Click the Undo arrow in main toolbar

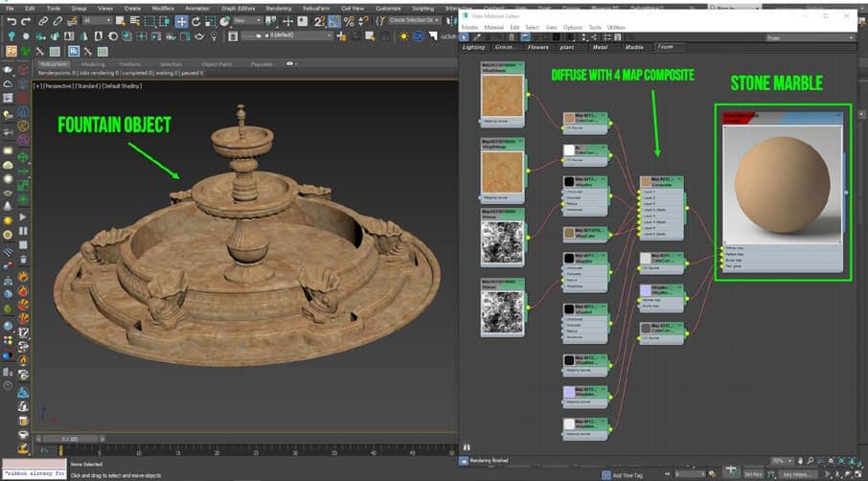[10, 20]
